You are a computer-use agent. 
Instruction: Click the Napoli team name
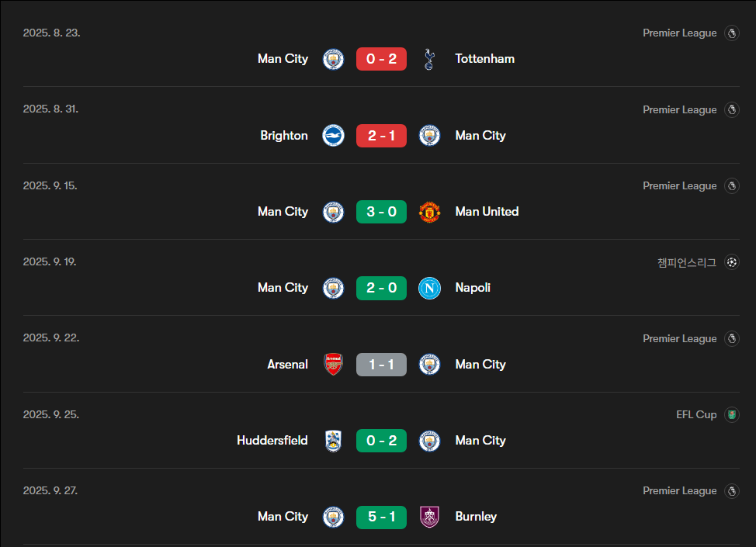coord(473,288)
